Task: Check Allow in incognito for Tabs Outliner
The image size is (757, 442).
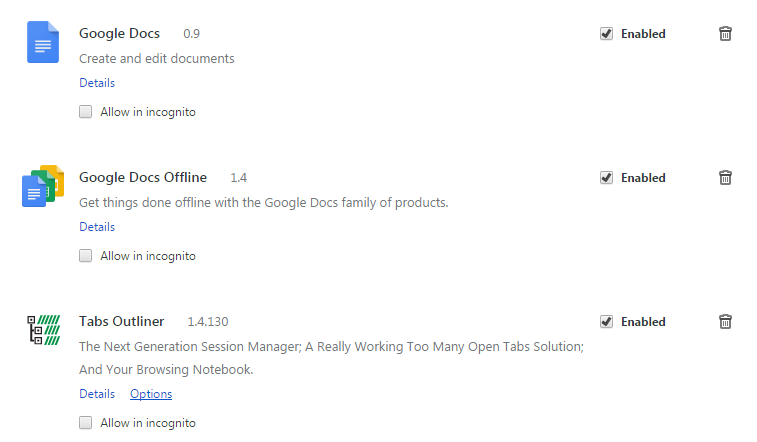Action: pos(86,423)
